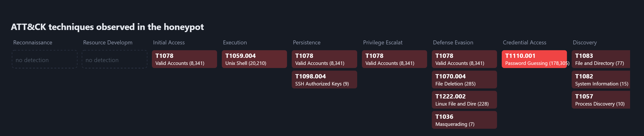The height and width of the screenshot is (136, 644).
Task: Select the Defense Evasion column header
Action: point(453,42)
